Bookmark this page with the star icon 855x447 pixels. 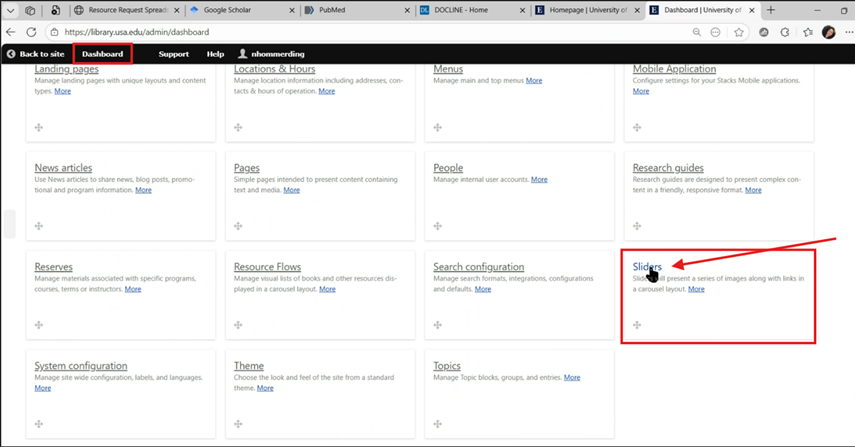tap(739, 32)
